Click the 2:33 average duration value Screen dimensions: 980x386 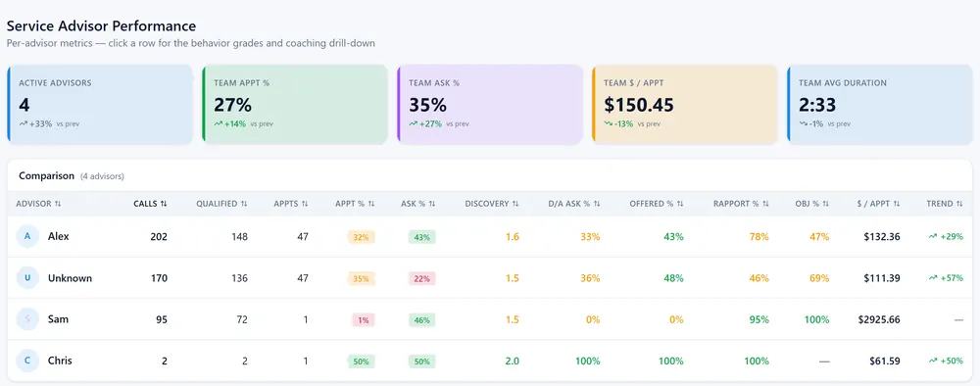coord(817,104)
